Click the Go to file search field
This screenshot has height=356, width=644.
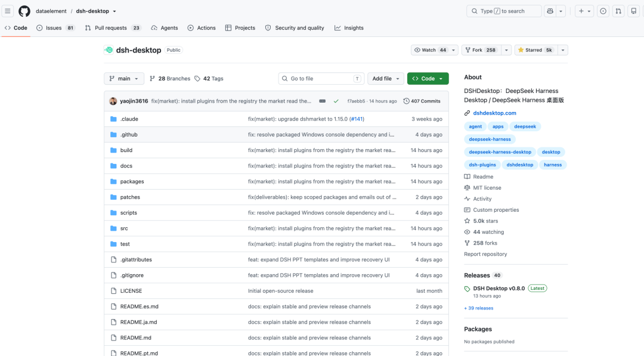(x=321, y=79)
